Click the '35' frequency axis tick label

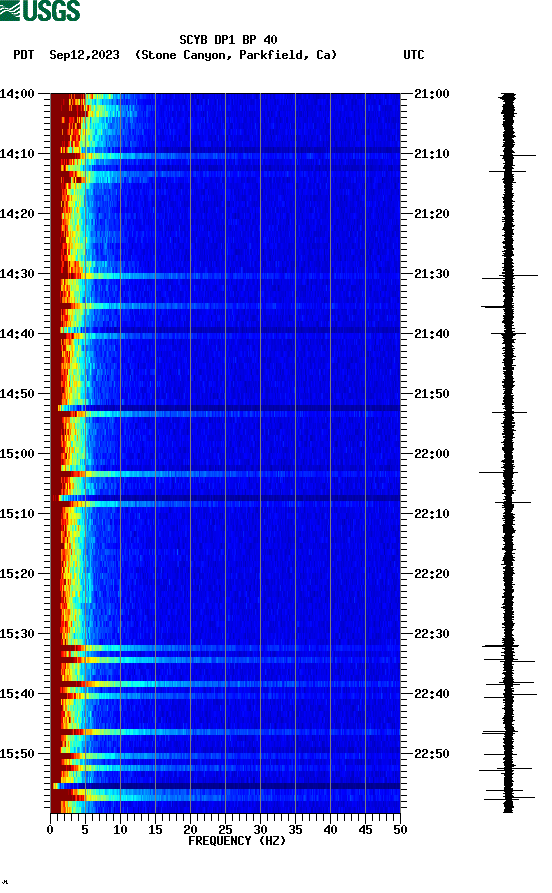295,830
